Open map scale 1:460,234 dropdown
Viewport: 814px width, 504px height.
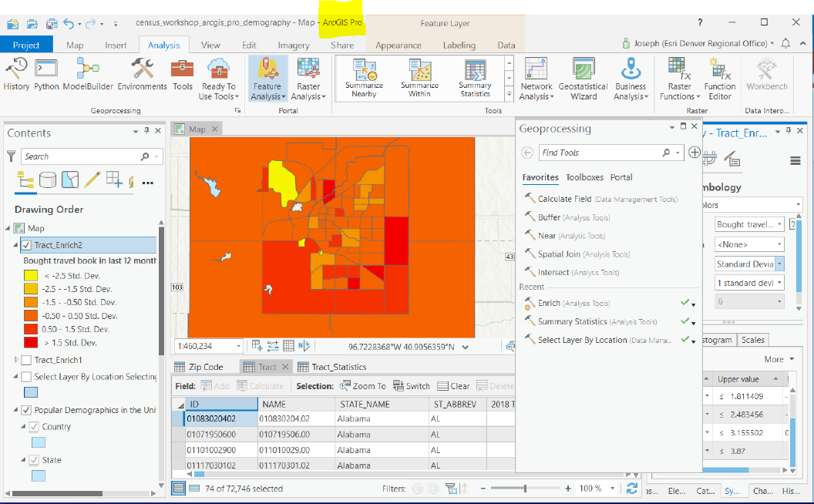pos(239,346)
